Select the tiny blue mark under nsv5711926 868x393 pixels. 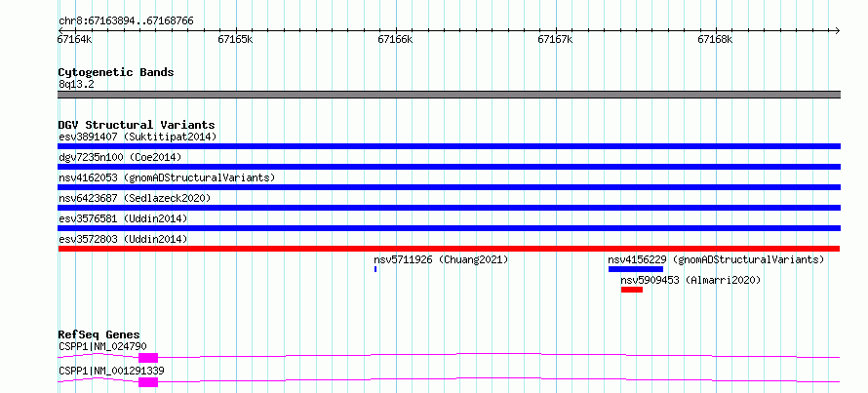pos(375,269)
